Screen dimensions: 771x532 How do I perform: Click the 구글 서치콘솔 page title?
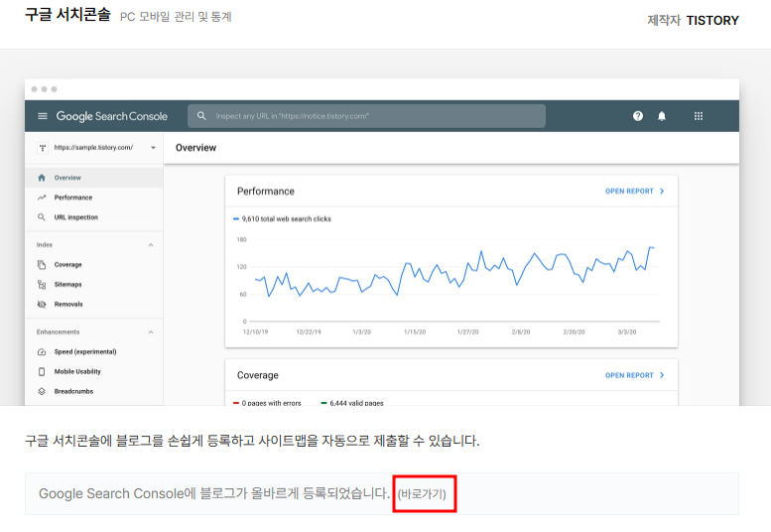coord(67,15)
